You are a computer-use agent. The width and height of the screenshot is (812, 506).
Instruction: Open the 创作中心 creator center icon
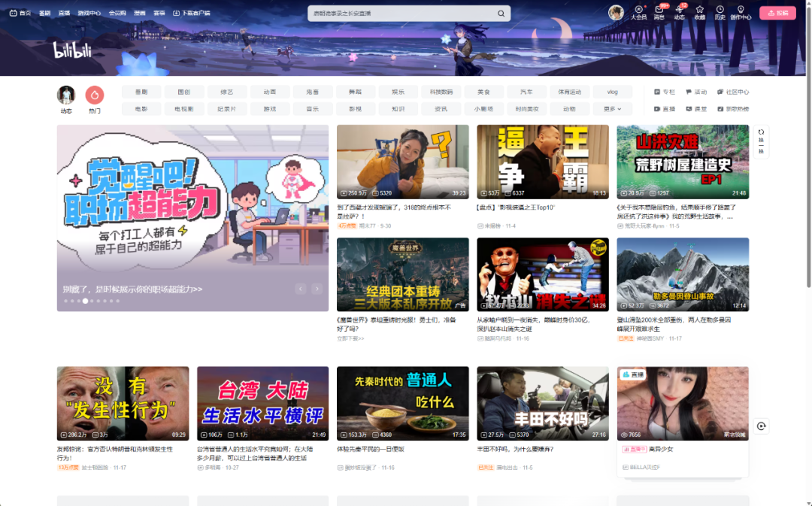pos(741,12)
